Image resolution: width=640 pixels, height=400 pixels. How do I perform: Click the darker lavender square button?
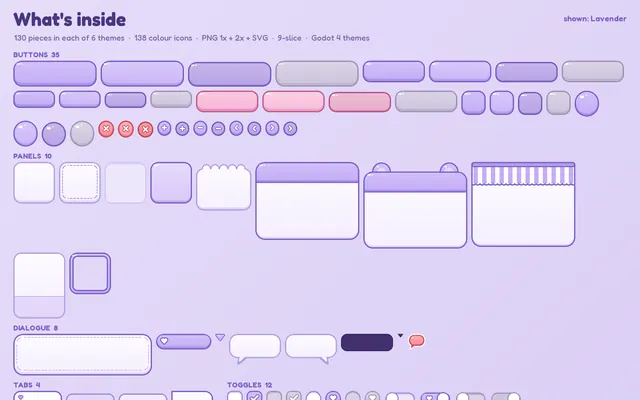(530, 103)
